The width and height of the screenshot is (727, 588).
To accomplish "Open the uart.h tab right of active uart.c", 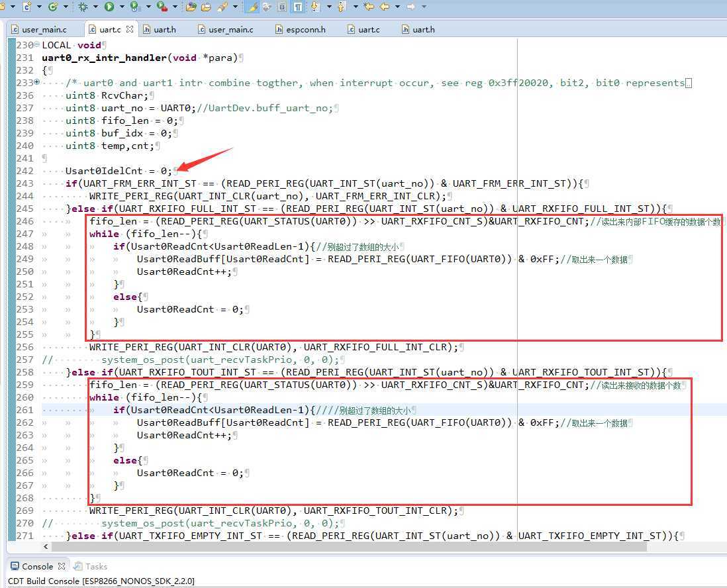I will pyautogui.click(x=159, y=30).
